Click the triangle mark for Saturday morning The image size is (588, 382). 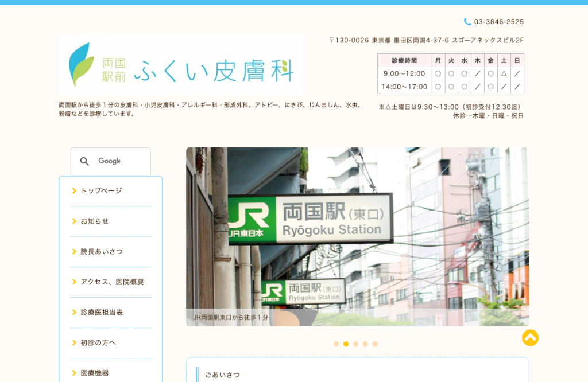[504, 73]
